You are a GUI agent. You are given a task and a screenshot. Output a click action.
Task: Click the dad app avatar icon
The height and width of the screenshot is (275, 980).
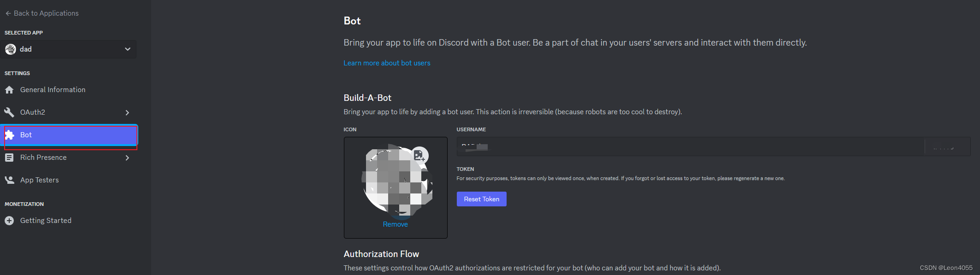pyautogui.click(x=11, y=49)
